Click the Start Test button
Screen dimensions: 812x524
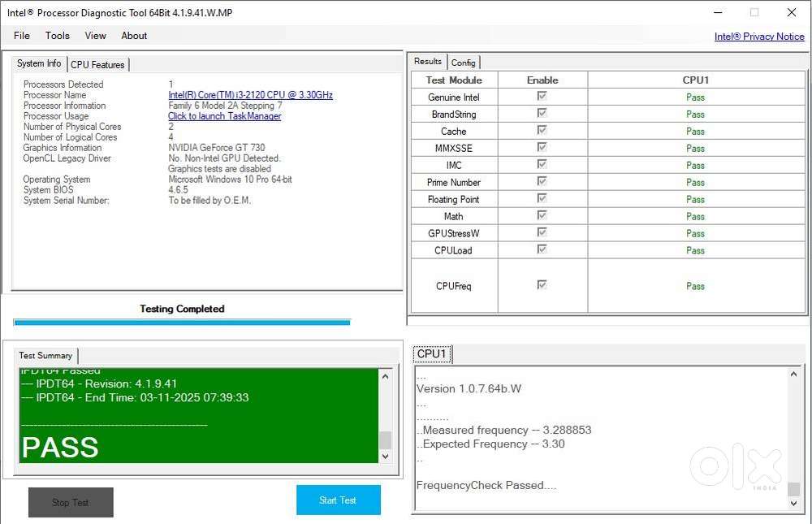coord(339,500)
